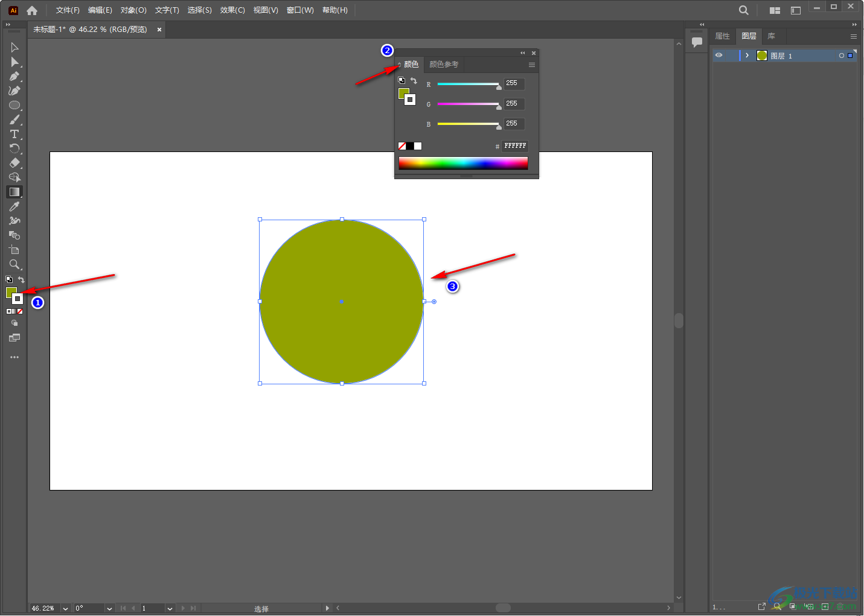Open the Layers panel options menu
The height and width of the screenshot is (616, 864).
click(x=854, y=36)
